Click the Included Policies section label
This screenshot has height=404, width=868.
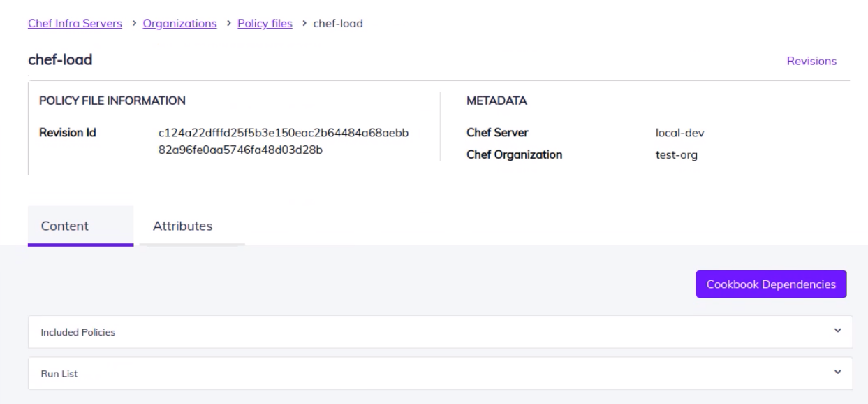(x=77, y=333)
